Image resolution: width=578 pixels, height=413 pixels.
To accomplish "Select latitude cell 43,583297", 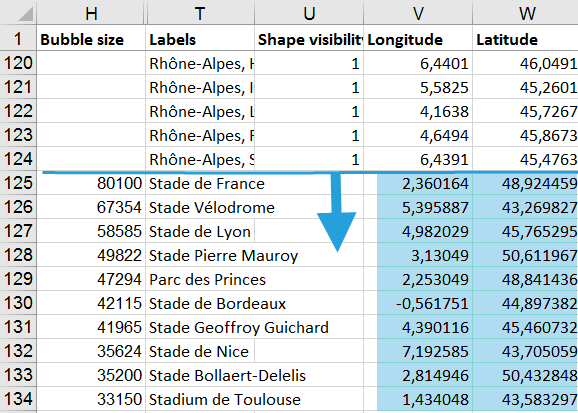I will click(526, 399).
